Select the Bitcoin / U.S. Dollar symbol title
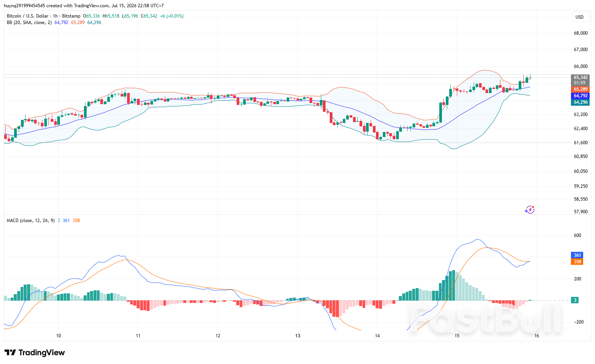The width and height of the screenshot is (595, 364). [27, 16]
